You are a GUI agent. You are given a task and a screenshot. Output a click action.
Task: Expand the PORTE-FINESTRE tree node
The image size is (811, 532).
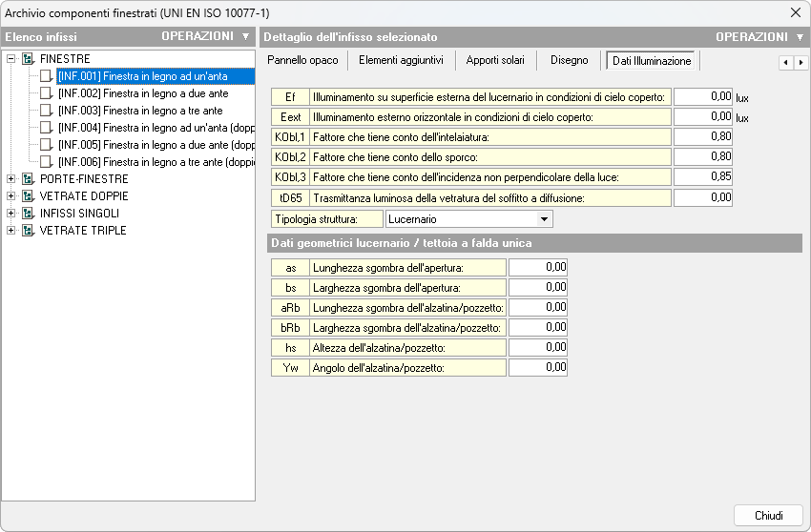[x=11, y=179]
